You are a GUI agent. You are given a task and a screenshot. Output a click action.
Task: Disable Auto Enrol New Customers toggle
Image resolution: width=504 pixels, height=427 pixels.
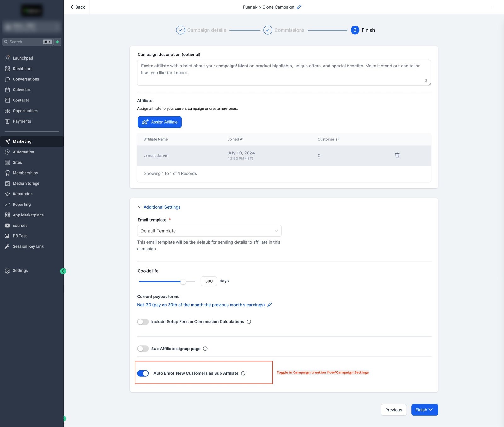coord(143,373)
